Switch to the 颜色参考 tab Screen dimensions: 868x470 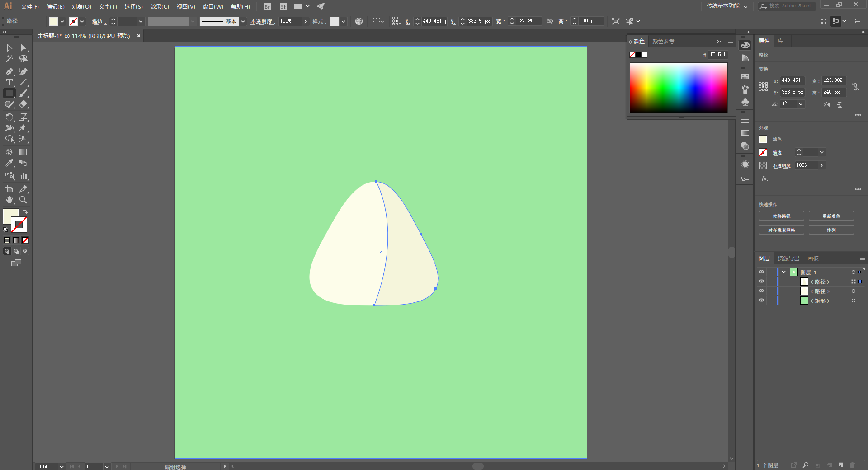click(x=663, y=42)
